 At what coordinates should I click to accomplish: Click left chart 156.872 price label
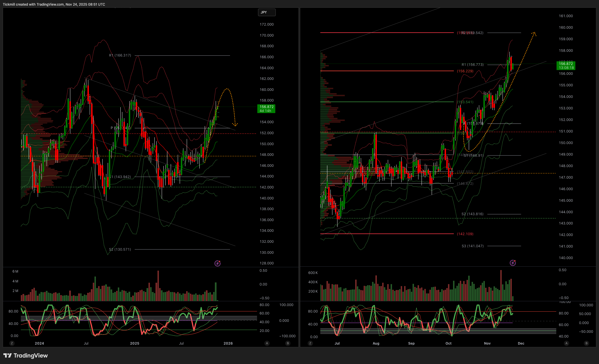pyautogui.click(x=266, y=109)
